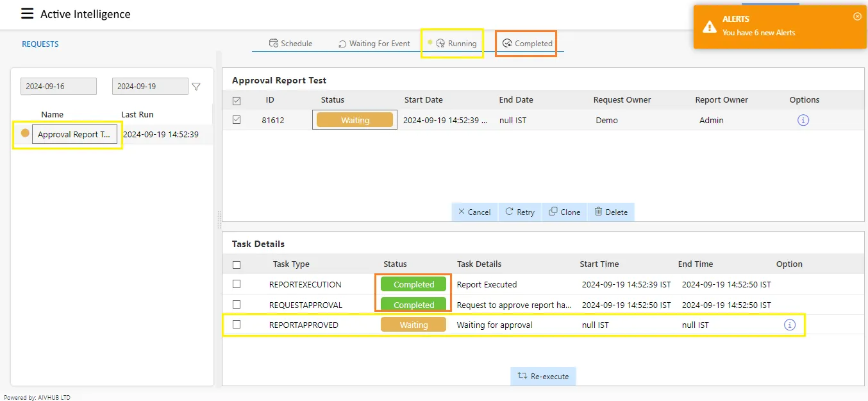
Task: Click the alert warning triangle icon
Action: click(710, 26)
